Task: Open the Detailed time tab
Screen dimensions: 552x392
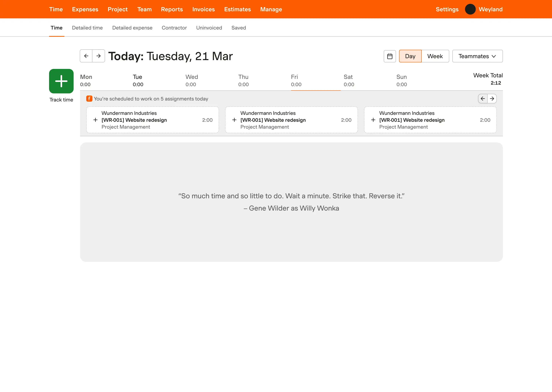Action: [87, 28]
